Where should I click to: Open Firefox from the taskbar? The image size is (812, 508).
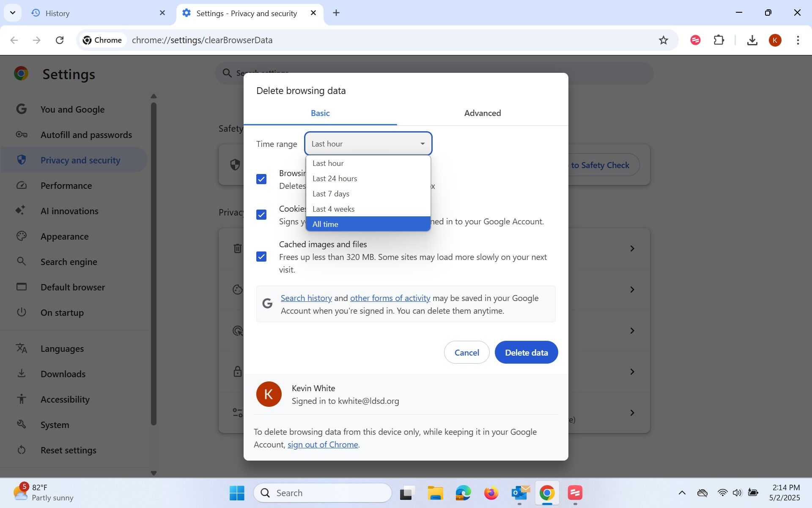click(491, 493)
